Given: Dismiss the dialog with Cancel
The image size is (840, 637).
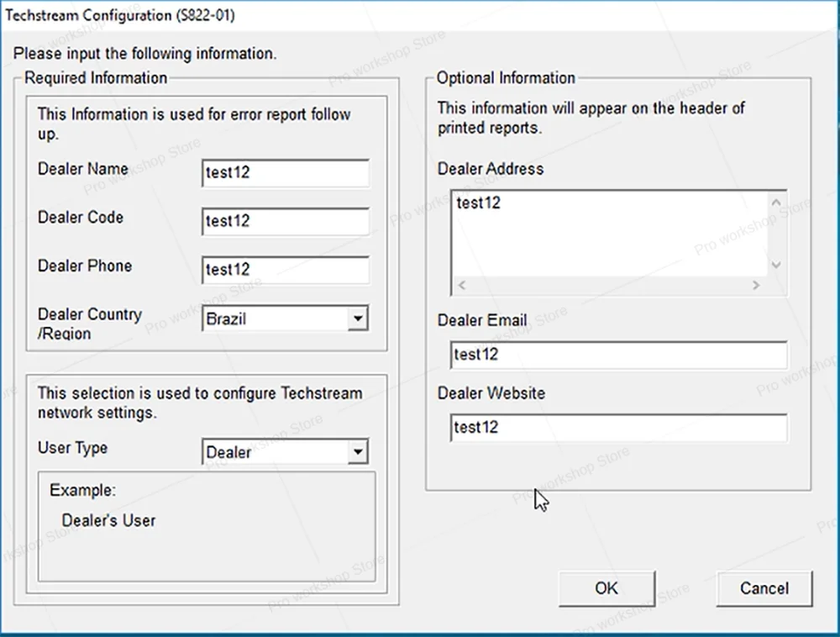Looking at the screenshot, I should 764,588.
